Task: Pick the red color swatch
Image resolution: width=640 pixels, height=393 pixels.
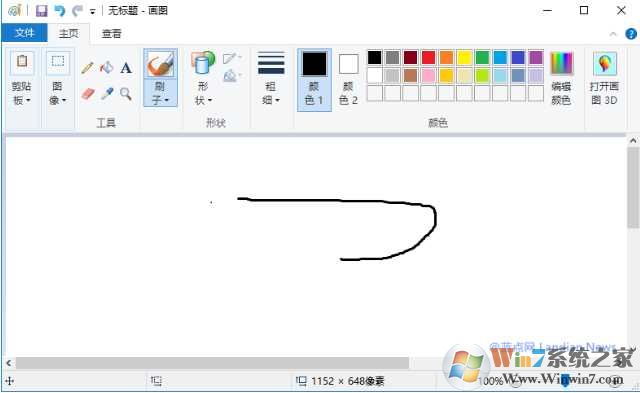Action: tap(428, 57)
